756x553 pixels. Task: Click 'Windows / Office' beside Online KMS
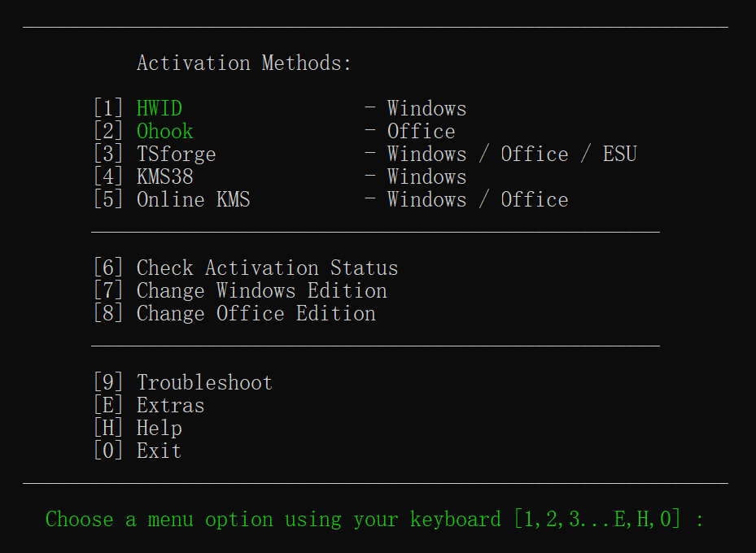tap(478, 199)
